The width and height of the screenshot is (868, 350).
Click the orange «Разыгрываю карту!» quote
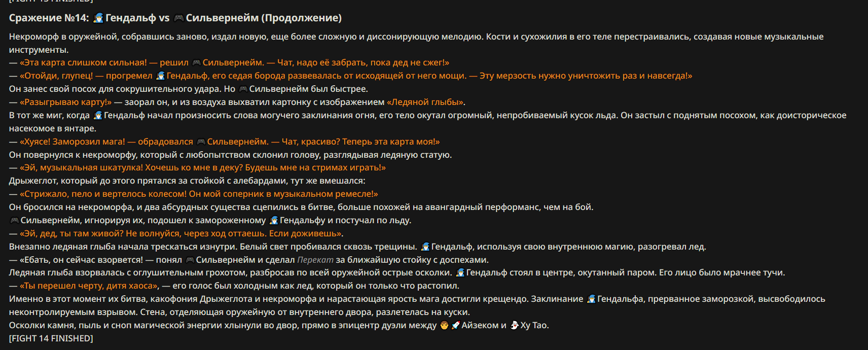(x=65, y=102)
